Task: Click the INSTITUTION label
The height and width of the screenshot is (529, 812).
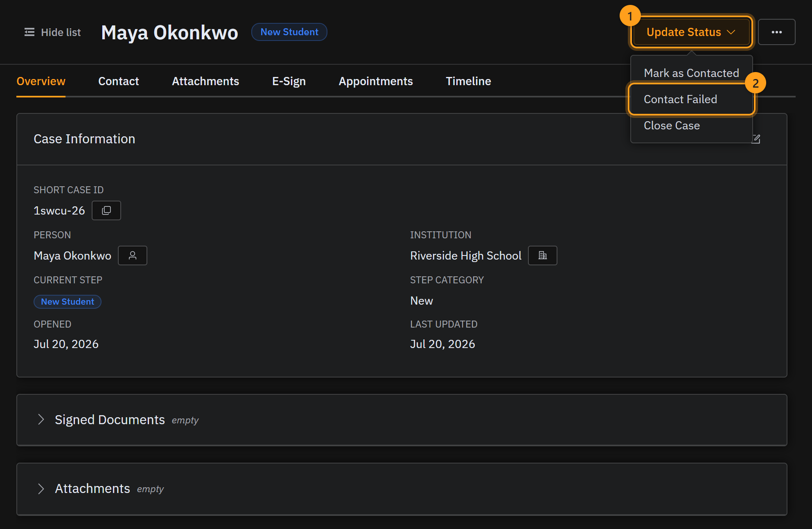Action: [441, 235]
